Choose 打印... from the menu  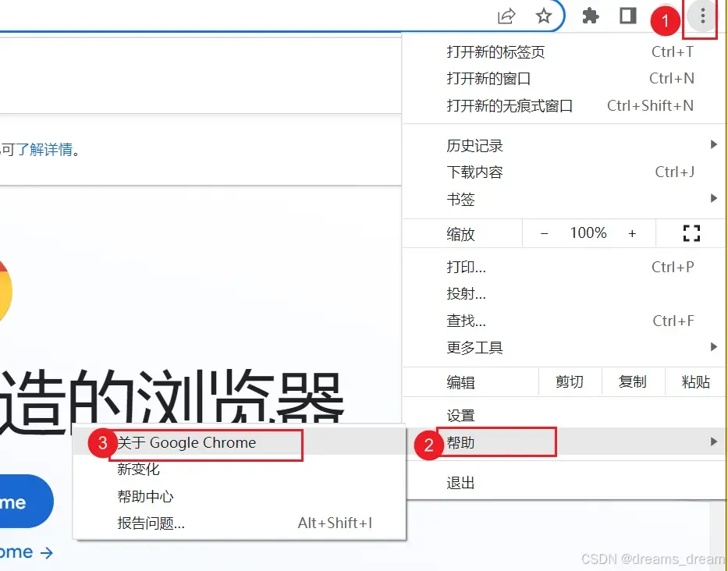565,267
